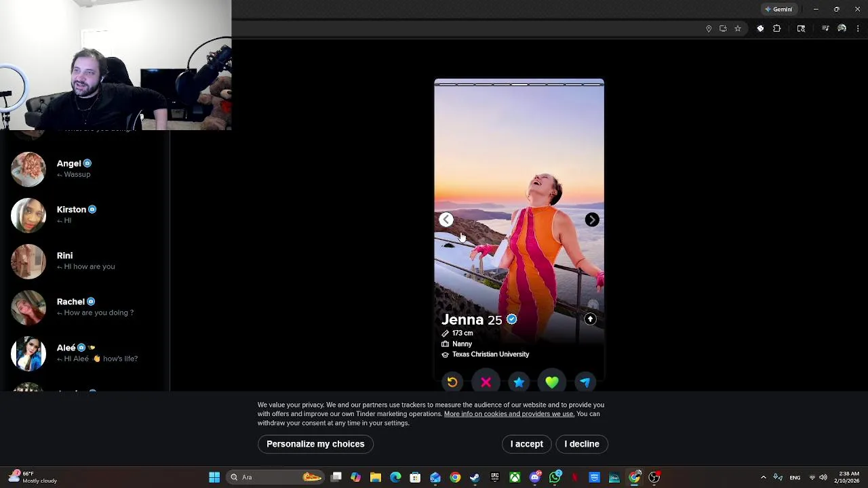Open WhatsApp from taskbar

point(555,477)
